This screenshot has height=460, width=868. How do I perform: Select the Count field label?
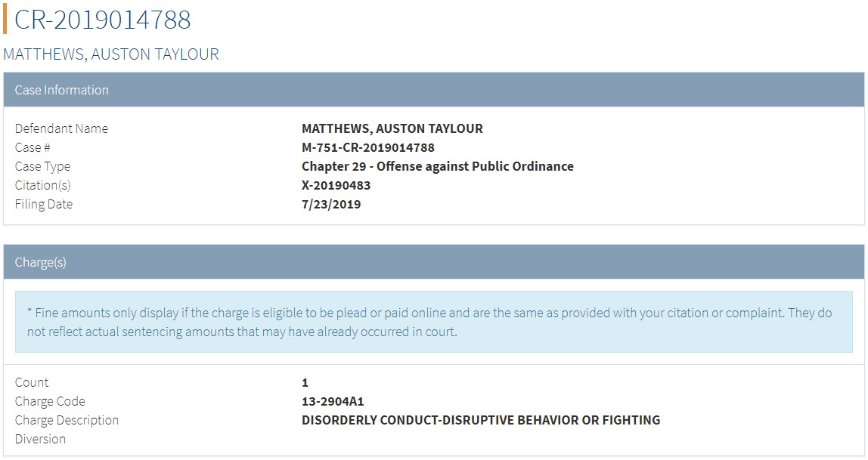pos(32,382)
